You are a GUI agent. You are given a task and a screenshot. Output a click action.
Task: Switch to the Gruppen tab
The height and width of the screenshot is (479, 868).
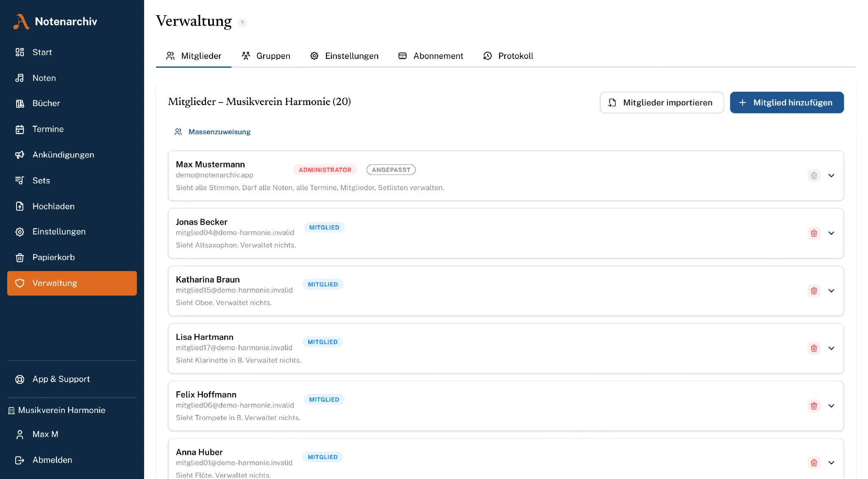tap(266, 56)
